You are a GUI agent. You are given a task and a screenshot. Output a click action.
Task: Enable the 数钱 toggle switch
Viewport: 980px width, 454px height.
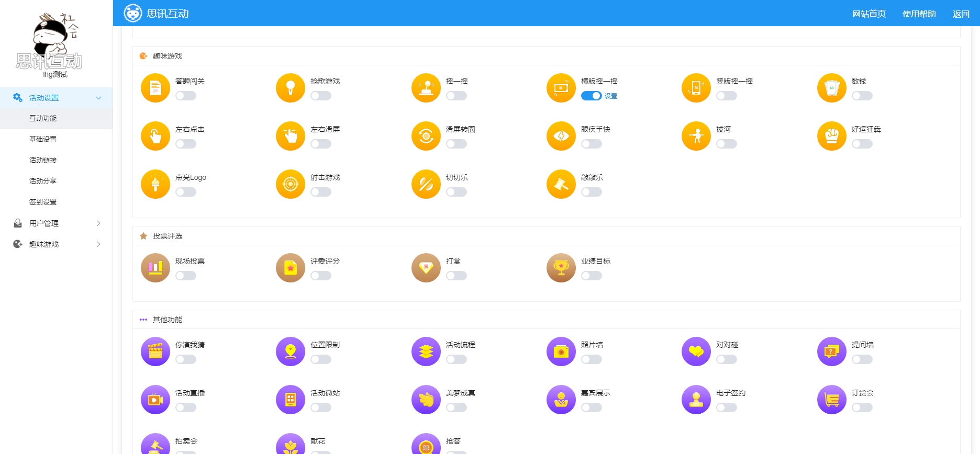(x=862, y=96)
